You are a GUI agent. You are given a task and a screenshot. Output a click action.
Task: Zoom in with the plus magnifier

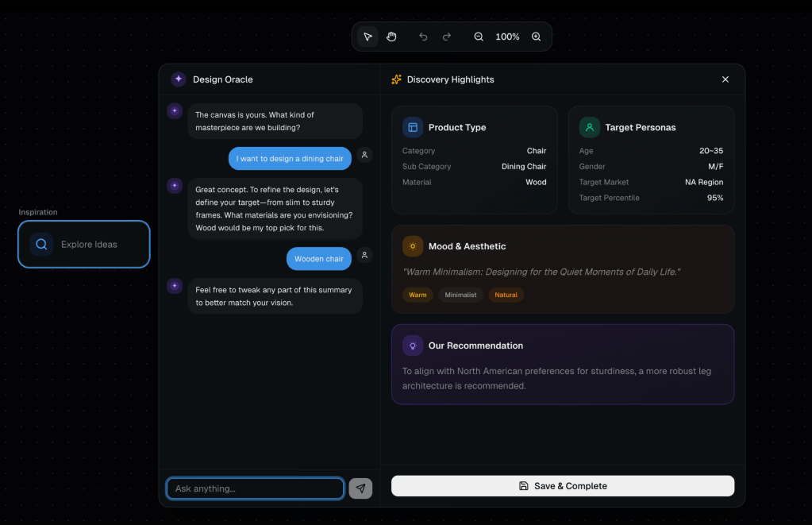(x=537, y=37)
